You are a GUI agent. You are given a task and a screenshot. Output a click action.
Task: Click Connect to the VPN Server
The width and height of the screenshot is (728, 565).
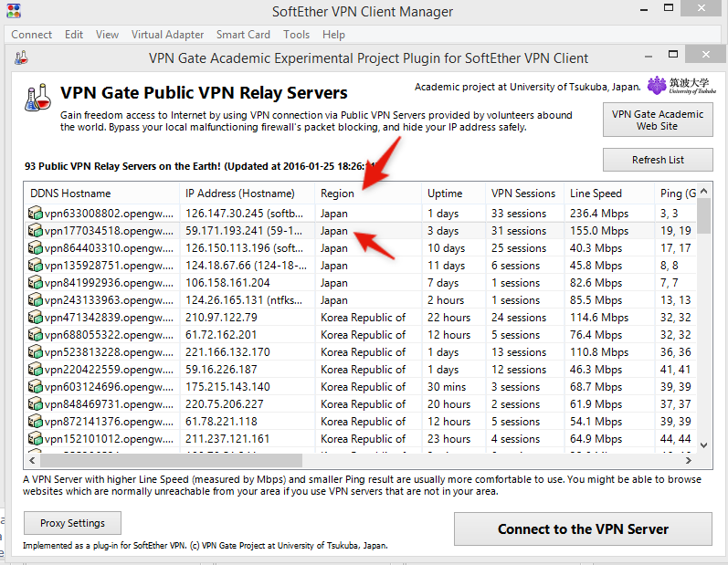[x=583, y=529]
